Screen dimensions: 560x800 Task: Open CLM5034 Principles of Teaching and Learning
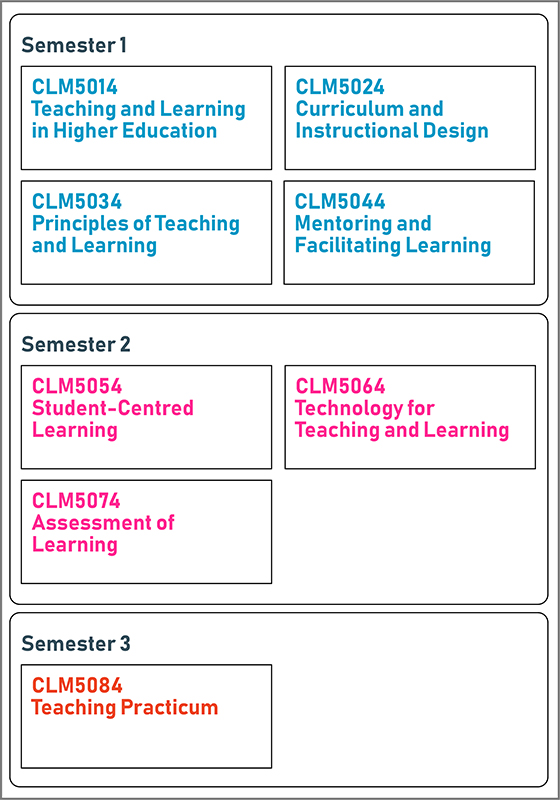pos(146,233)
